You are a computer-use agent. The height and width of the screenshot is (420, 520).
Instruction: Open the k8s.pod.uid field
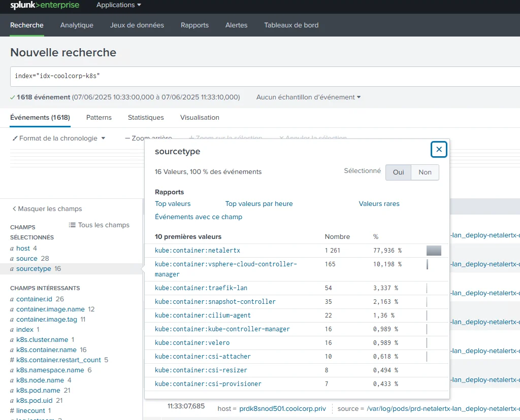pyautogui.click(x=35, y=400)
